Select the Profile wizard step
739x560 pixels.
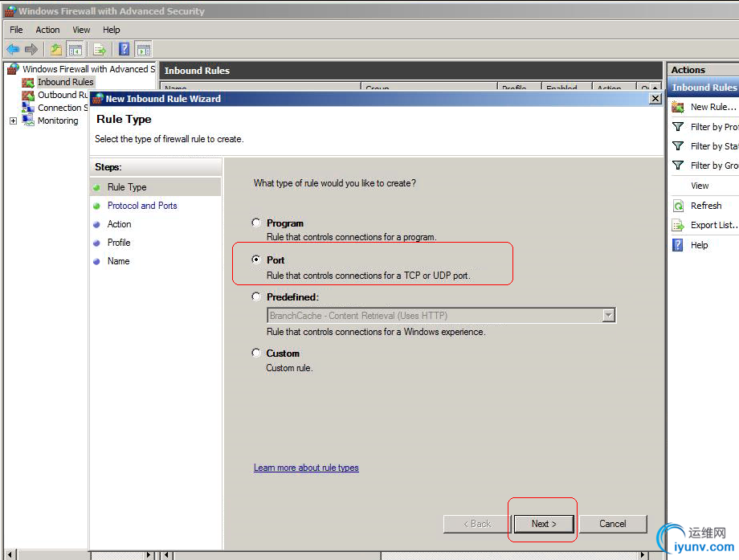click(x=119, y=243)
